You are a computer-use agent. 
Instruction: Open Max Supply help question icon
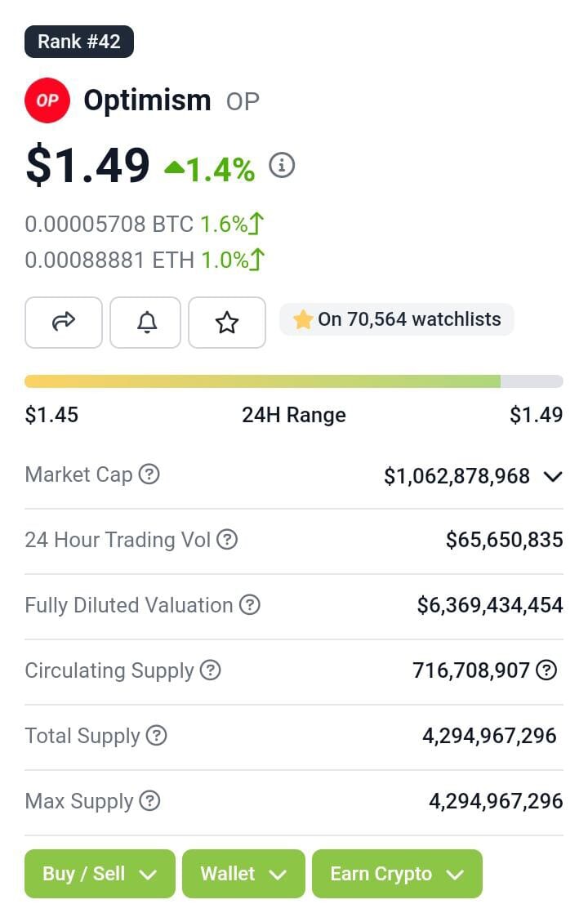[150, 800]
